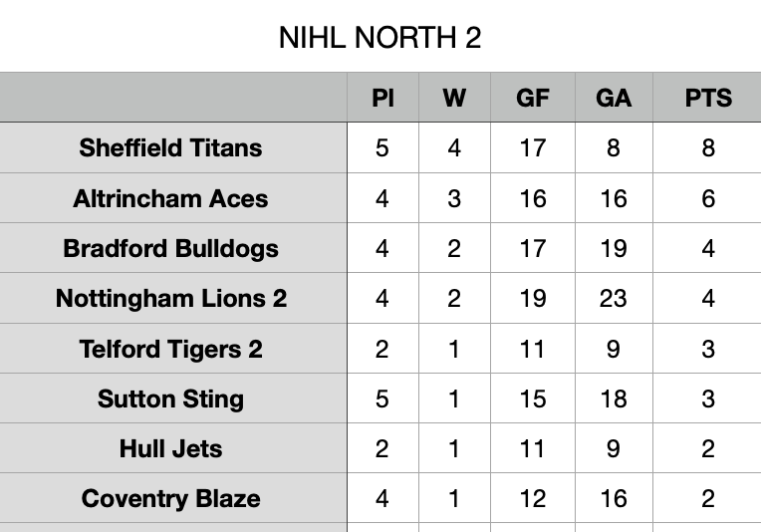This screenshot has width=761, height=532.
Task: Select the W column header
Action: click(454, 98)
